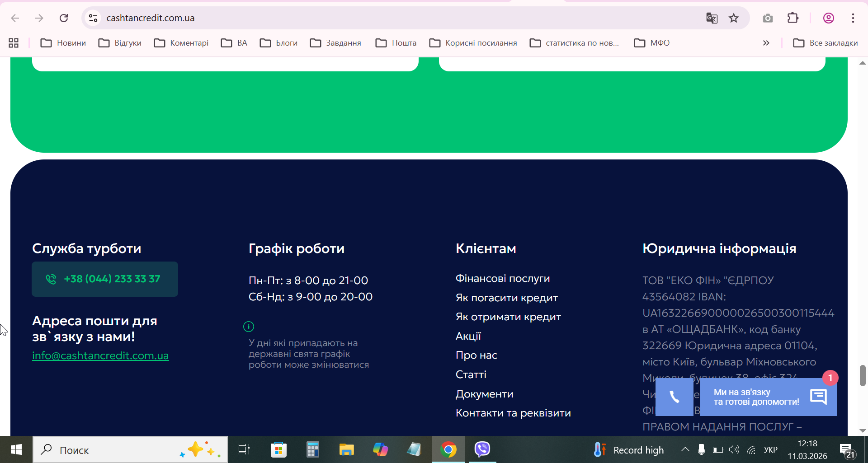Open the notepad-style app on taskbar
868x463 pixels.
(x=414, y=450)
